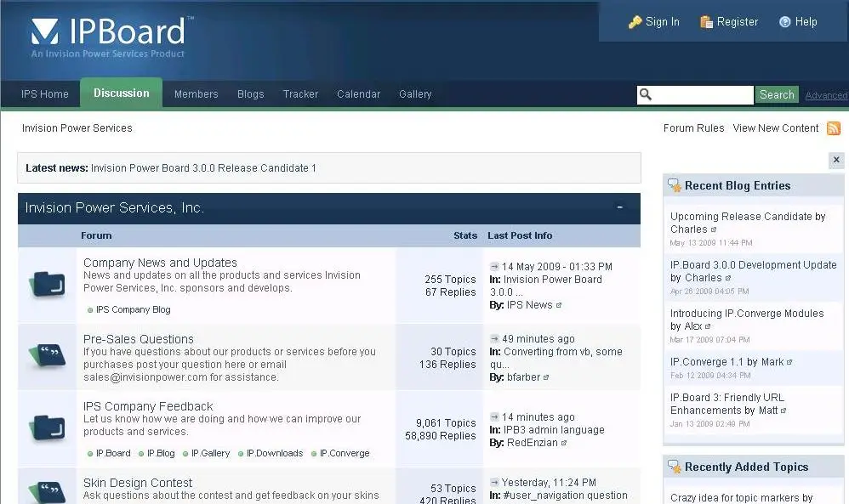Click the Pre-Sales Questions forum icon
849x504 pixels.
(x=47, y=356)
